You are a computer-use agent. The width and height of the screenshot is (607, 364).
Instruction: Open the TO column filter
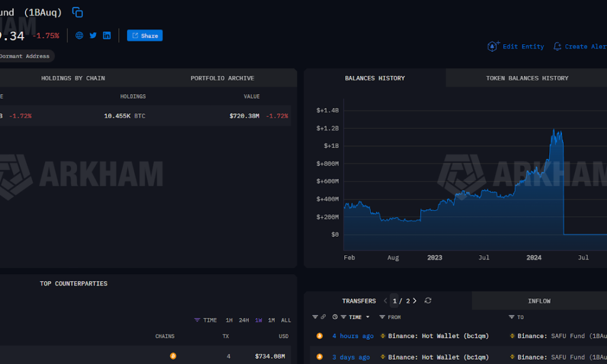pos(511,317)
